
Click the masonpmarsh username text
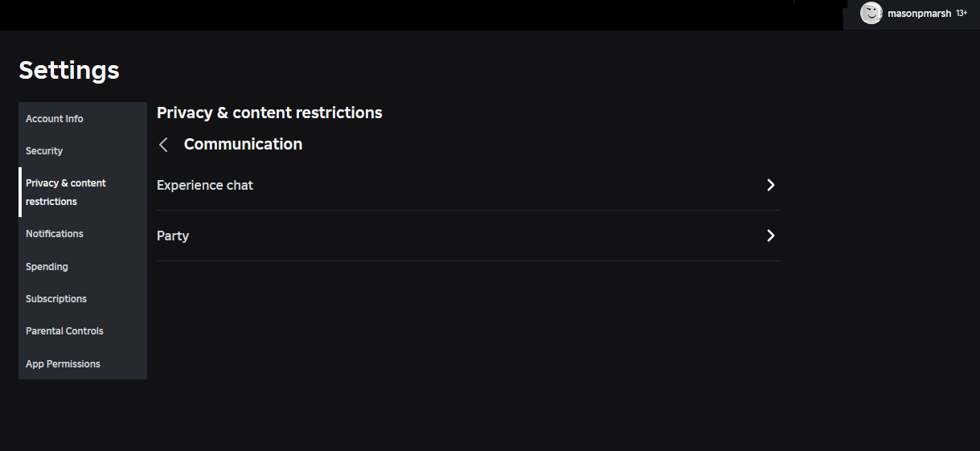tap(919, 14)
